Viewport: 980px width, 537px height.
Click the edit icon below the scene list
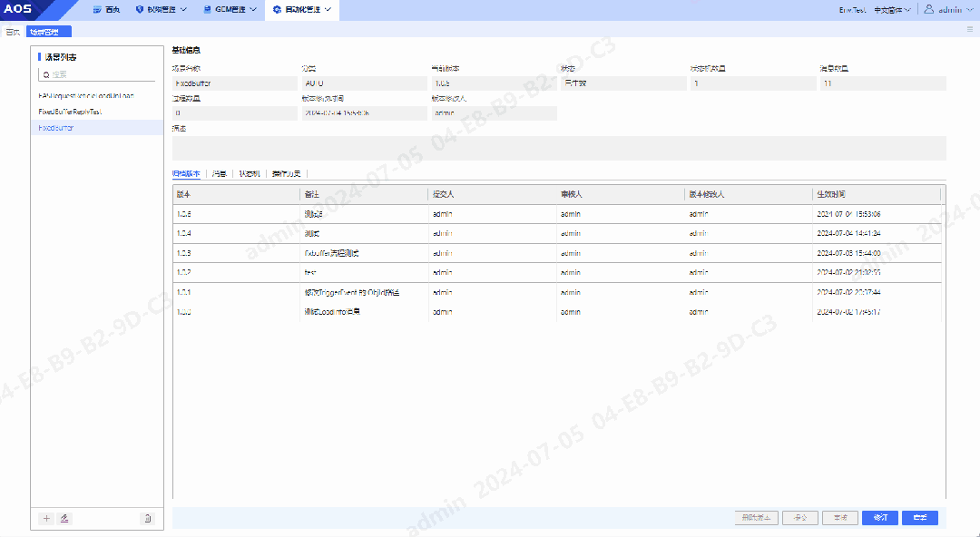(x=64, y=518)
